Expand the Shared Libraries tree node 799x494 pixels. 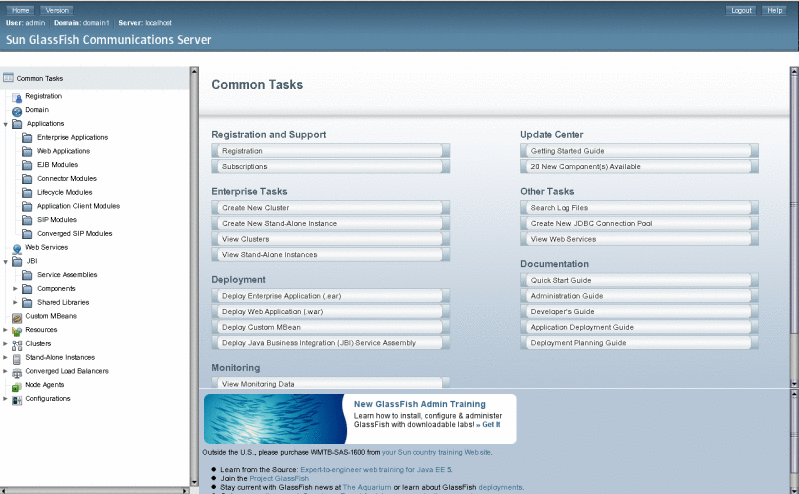[15, 302]
